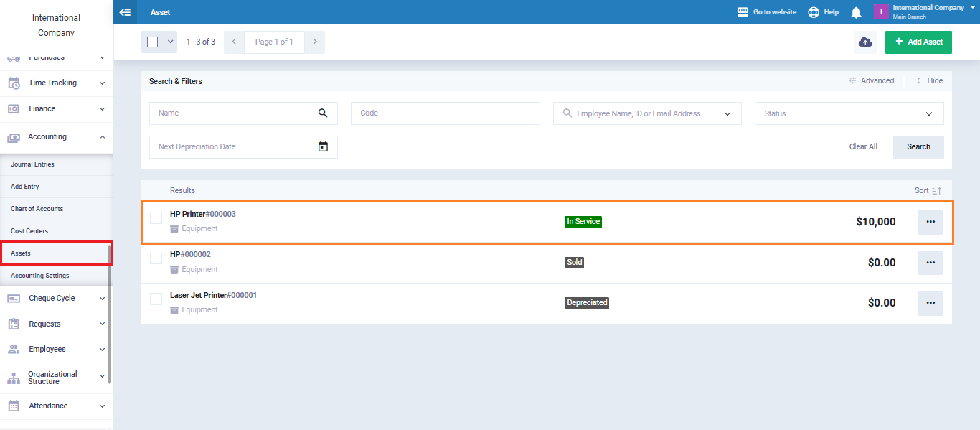Viewport: 980px width, 430px height.
Task: Click the cloud upload import icon
Action: coord(865,42)
